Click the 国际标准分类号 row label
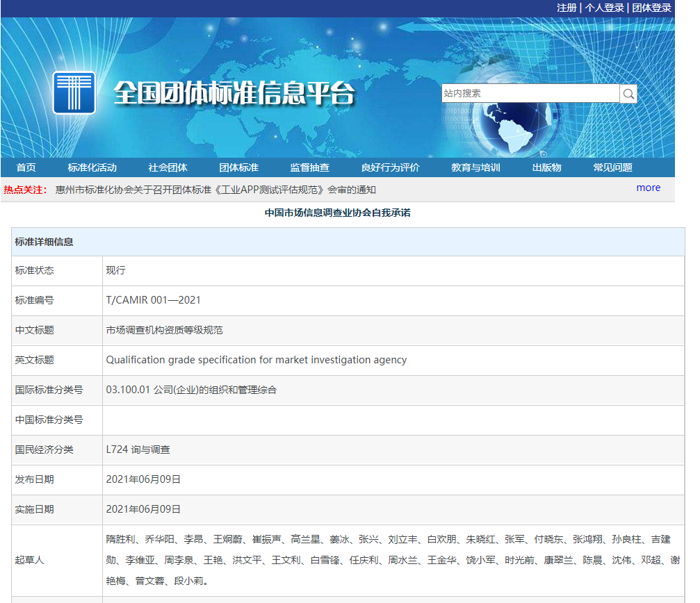Image resolution: width=700 pixels, height=603 pixels. [49, 390]
